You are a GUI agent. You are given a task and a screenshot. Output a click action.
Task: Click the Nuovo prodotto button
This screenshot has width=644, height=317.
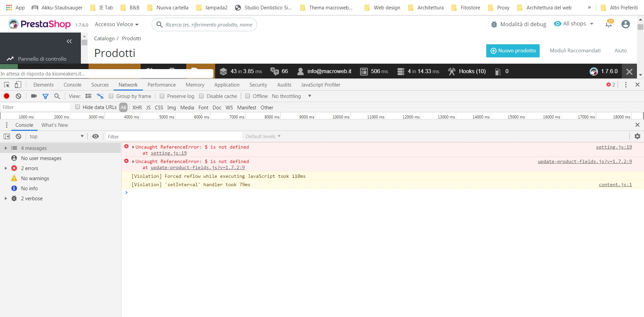[x=513, y=51]
